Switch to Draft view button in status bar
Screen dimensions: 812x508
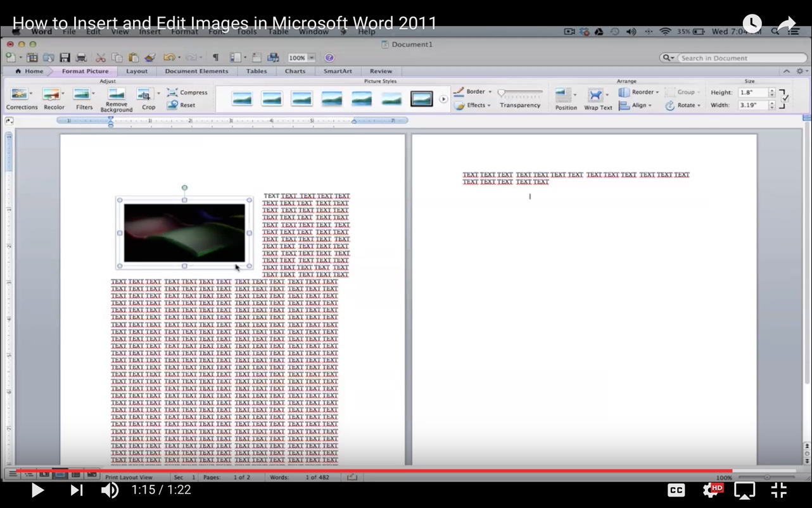[x=13, y=474]
